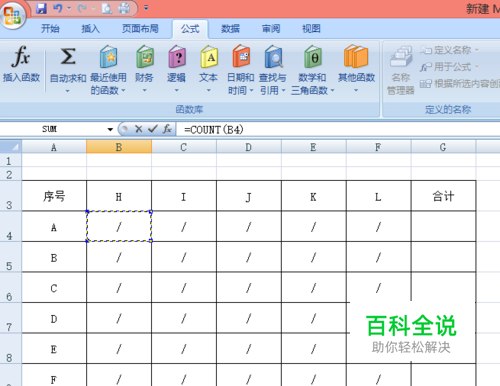Click the formula bar fx icon

[x=167, y=129]
